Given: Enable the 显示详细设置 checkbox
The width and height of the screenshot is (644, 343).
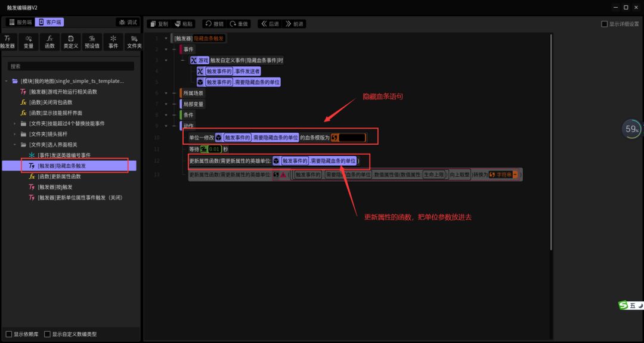Looking at the screenshot, I should point(604,24).
